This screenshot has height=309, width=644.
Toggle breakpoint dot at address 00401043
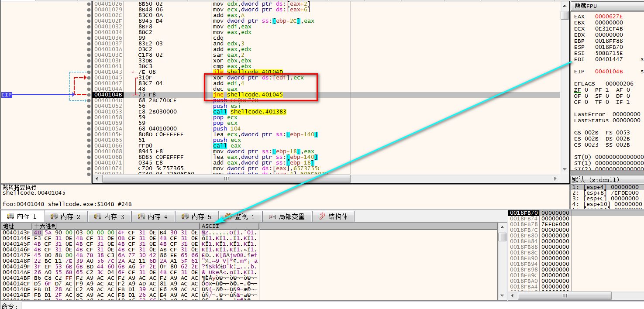coord(89,72)
